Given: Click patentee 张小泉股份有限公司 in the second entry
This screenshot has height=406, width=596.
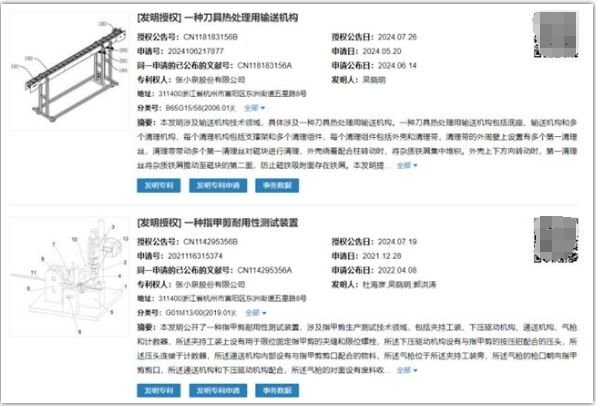Looking at the screenshot, I should (x=210, y=284).
